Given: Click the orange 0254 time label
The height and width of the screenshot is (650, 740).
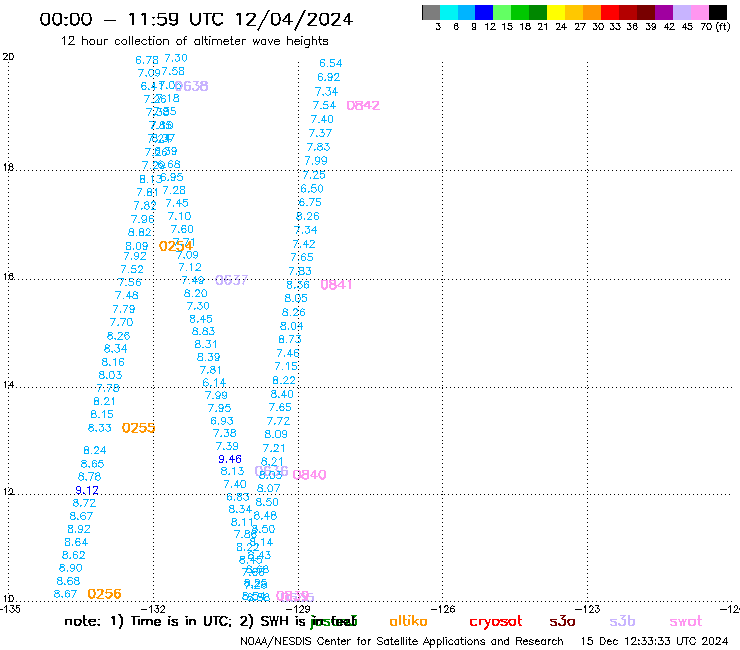Looking at the screenshot, I should 176,246.
